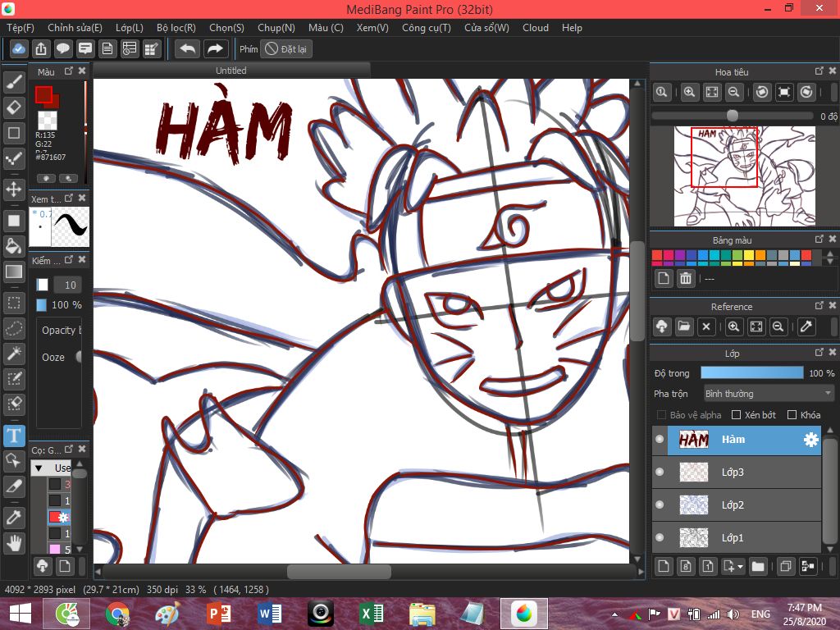This screenshot has width=840, height=630.
Task: Open the Chỉnh sửa(E) menu
Action: 75,28
